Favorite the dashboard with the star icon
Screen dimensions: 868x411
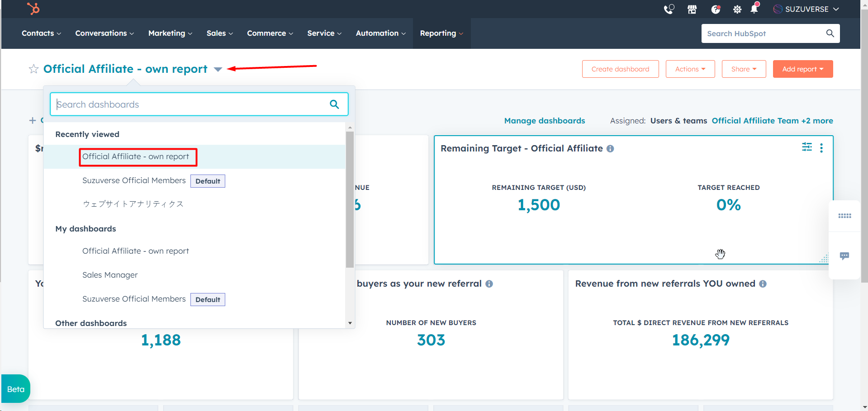coord(33,69)
